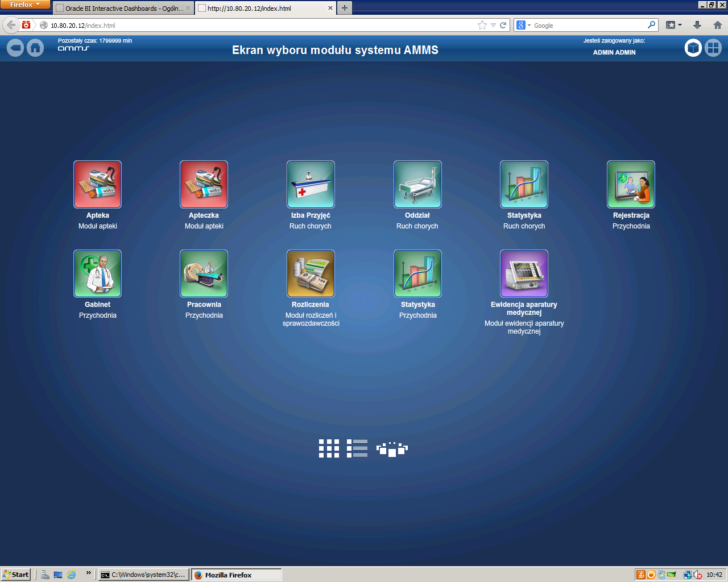The image size is (728, 582).
Task: Launch the Gabinet doctor icon
Action: 97,273
